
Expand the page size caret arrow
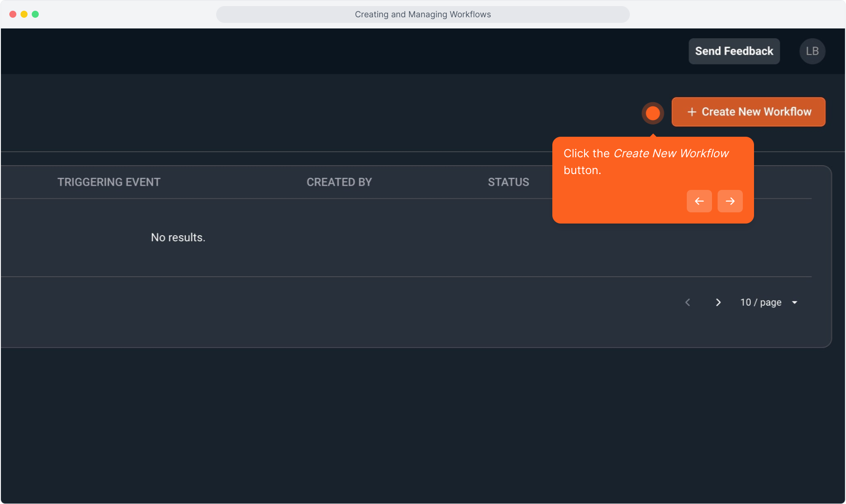(795, 302)
